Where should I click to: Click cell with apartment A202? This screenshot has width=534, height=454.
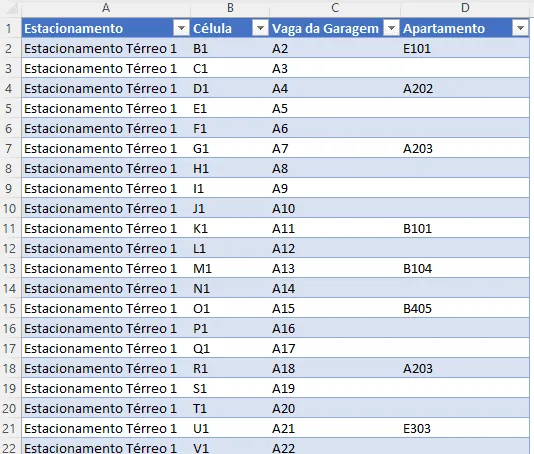[x=465, y=89]
